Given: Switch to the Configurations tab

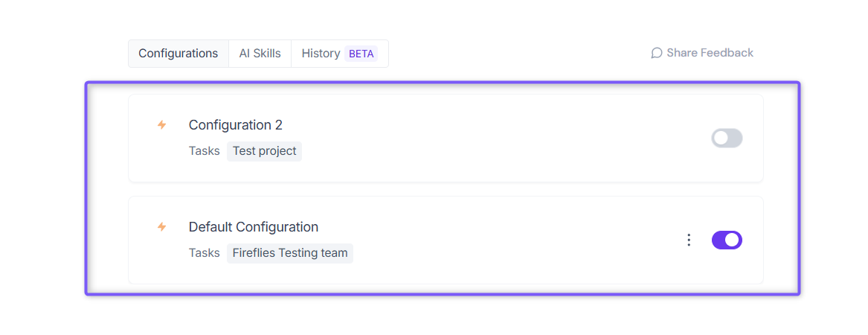Looking at the screenshot, I should click(x=179, y=54).
